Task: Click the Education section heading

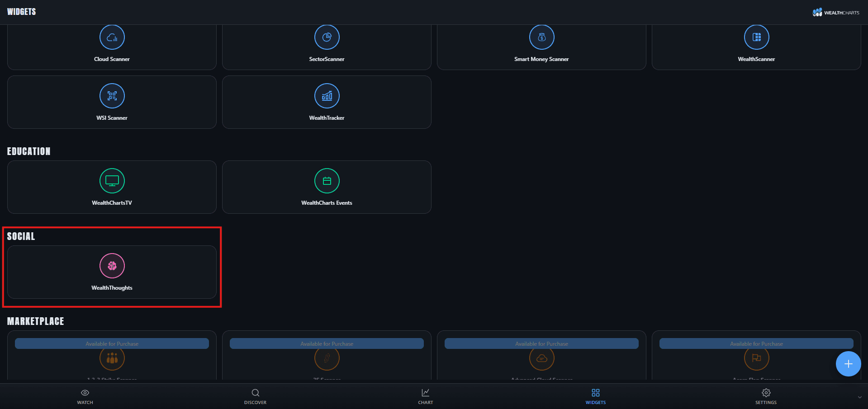Action: tap(28, 151)
